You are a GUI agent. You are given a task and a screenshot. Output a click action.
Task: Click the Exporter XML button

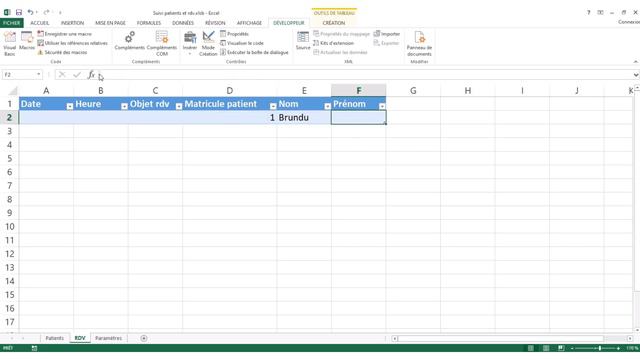pyautogui.click(x=386, y=43)
